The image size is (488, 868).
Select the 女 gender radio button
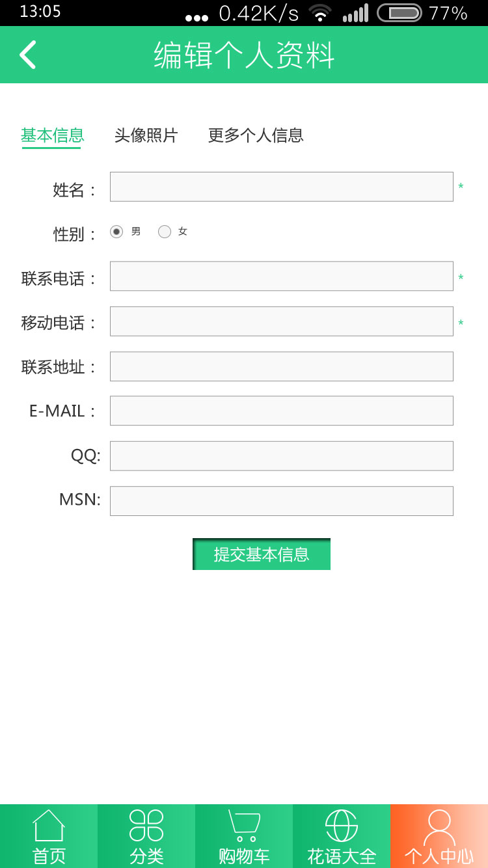click(165, 232)
